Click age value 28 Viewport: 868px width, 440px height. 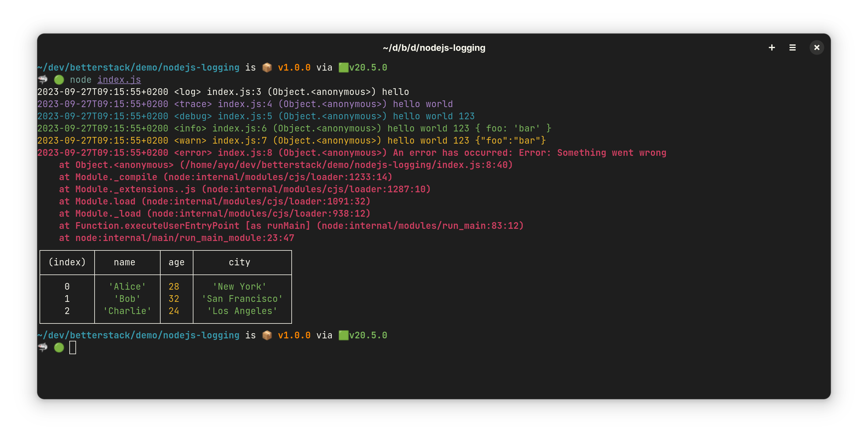(174, 286)
